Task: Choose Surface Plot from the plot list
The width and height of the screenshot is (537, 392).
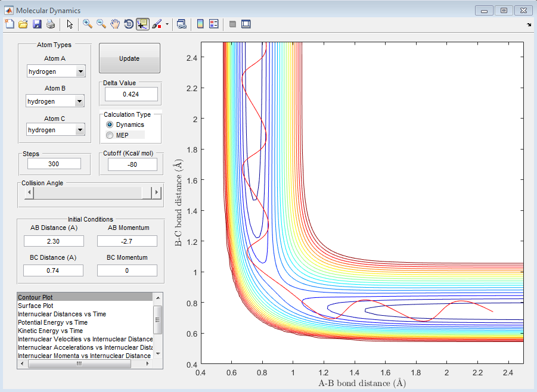Action: (x=36, y=305)
